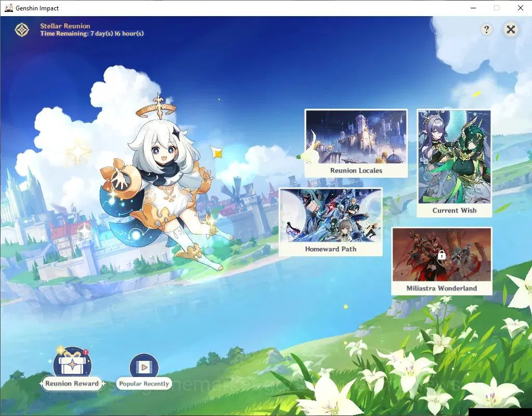Select the locked Miliastra Wonderland card

pyautogui.click(x=442, y=261)
